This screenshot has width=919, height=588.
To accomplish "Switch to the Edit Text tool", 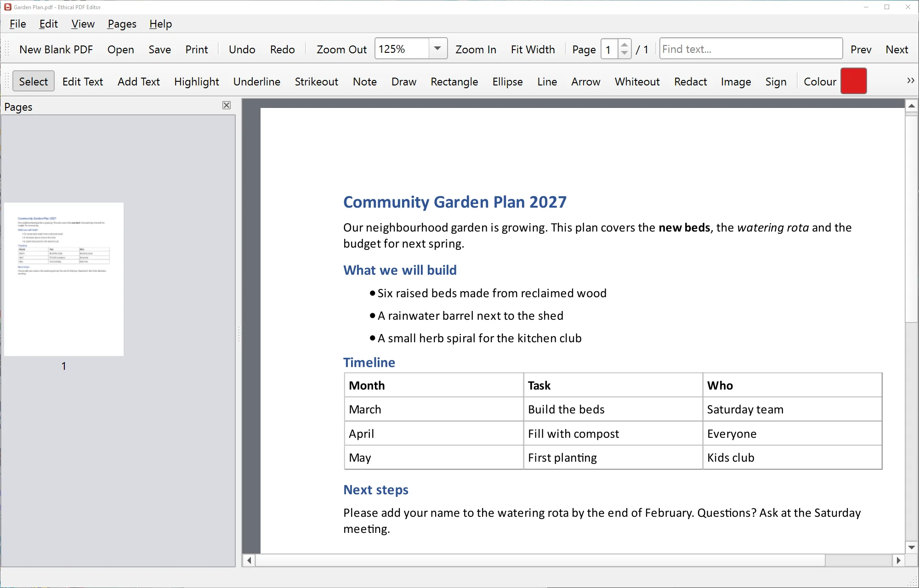I will 83,81.
